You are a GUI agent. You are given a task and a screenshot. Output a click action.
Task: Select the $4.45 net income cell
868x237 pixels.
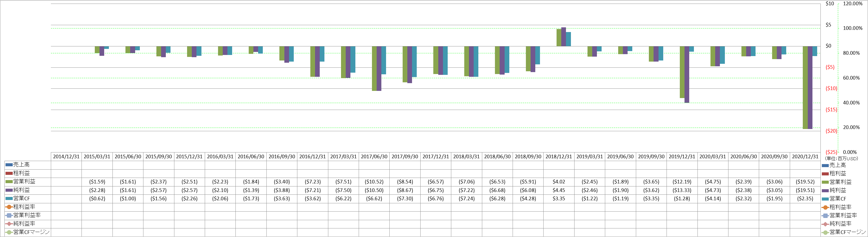click(x=559, y=190)
